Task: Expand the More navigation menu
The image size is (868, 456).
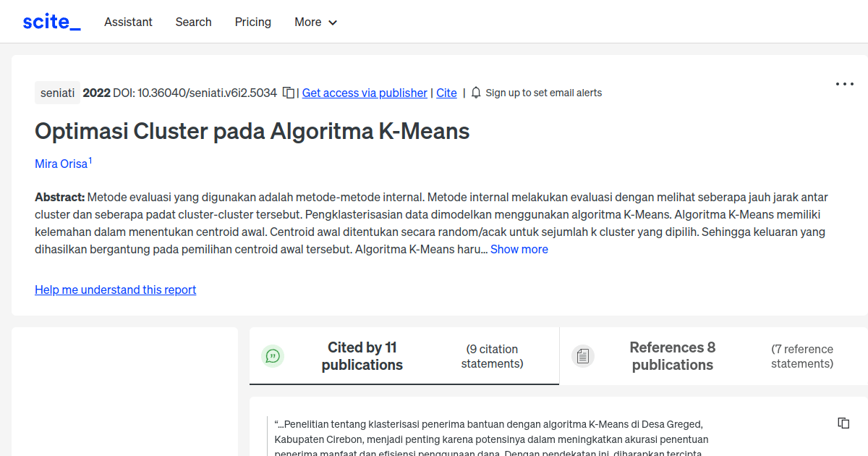Action: (x=315, y=22)
